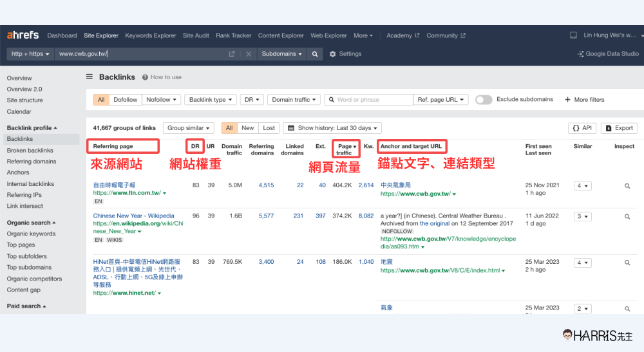Open Content Explorer
Image resolution: width=644 pixels, height=352 pixels.
click(x=281, y=35)
